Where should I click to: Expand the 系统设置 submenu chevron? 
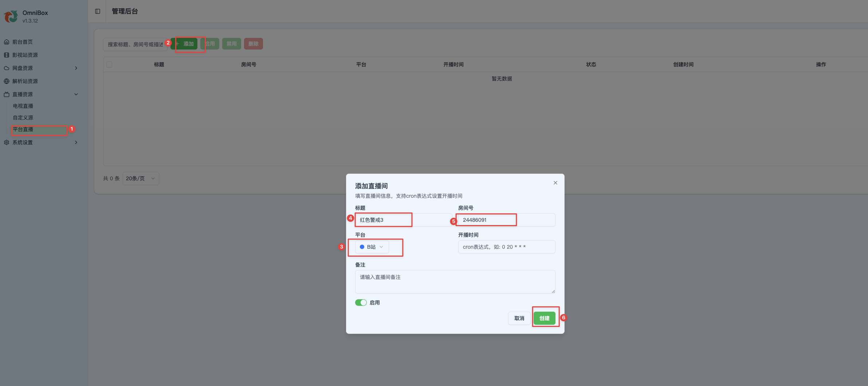[x=76, y=142]
